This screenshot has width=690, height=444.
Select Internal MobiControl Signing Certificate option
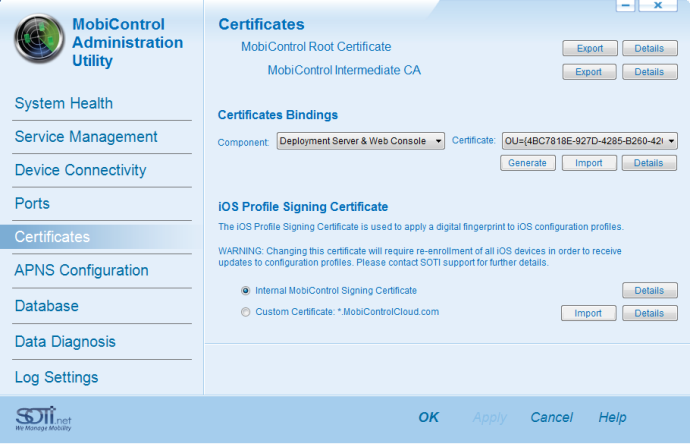point(246,291)
